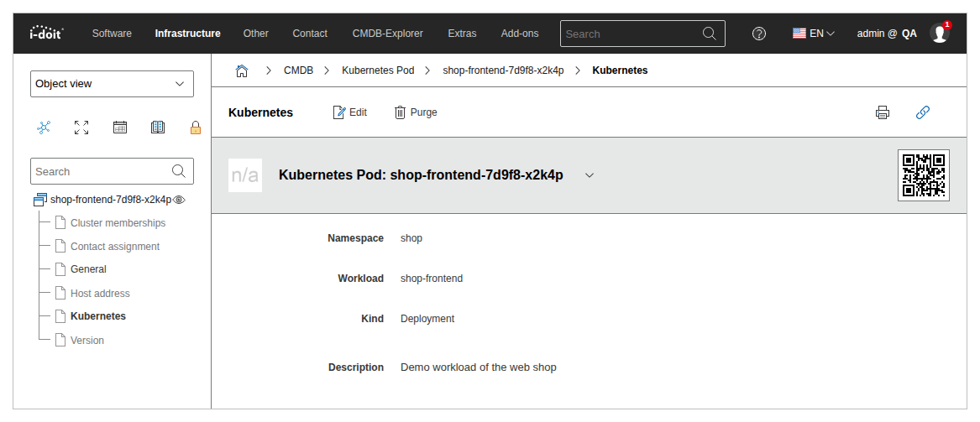This screenshot has height=422, width=980.
Task: Click the Purge button
Action: pos(416,112)
